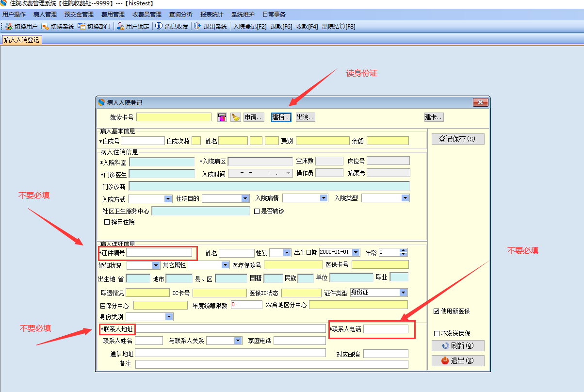The height and width of the screenshot is (392, 584).
Task: Open the 入院时间 date dropdown
Action: point(289,173)
